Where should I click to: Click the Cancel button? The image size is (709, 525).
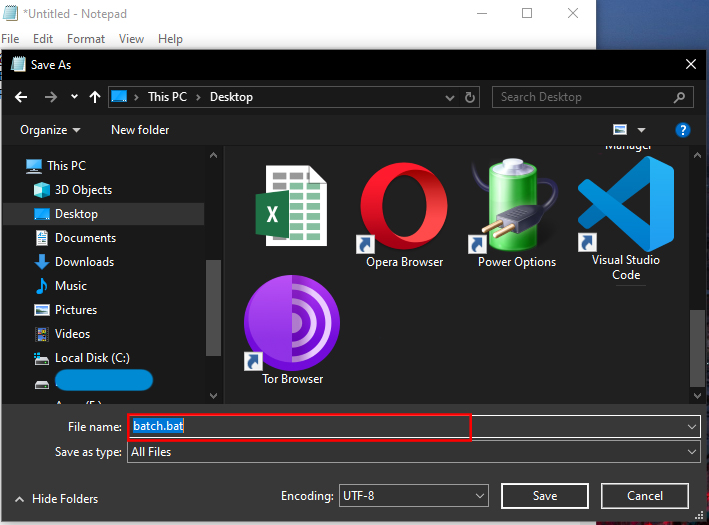[x=645, y=496]
